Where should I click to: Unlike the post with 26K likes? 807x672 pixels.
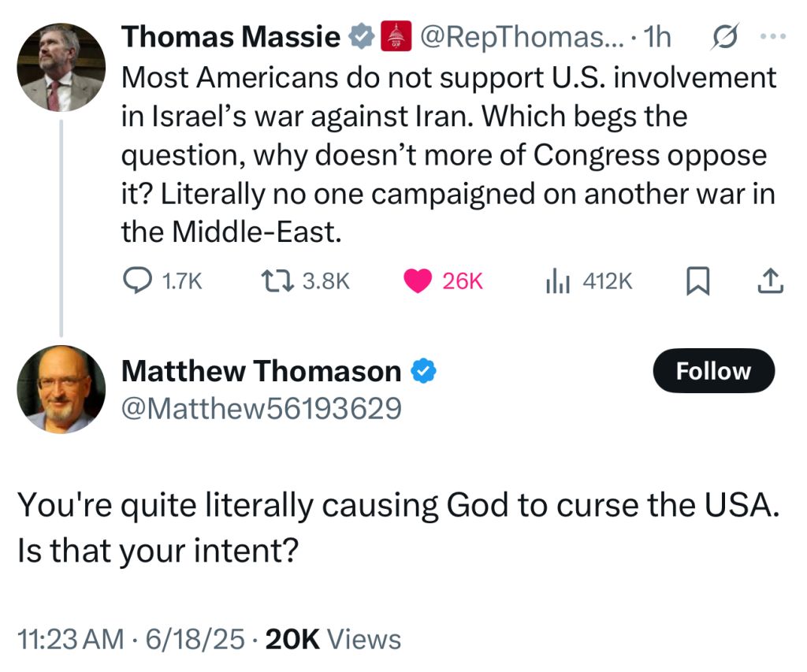click(443, 281)
